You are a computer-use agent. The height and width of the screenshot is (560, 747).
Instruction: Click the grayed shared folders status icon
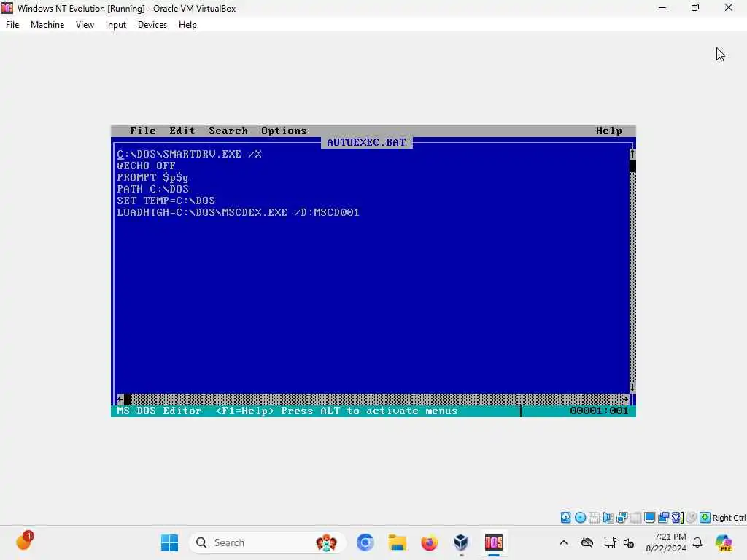(x=636, y=518)
